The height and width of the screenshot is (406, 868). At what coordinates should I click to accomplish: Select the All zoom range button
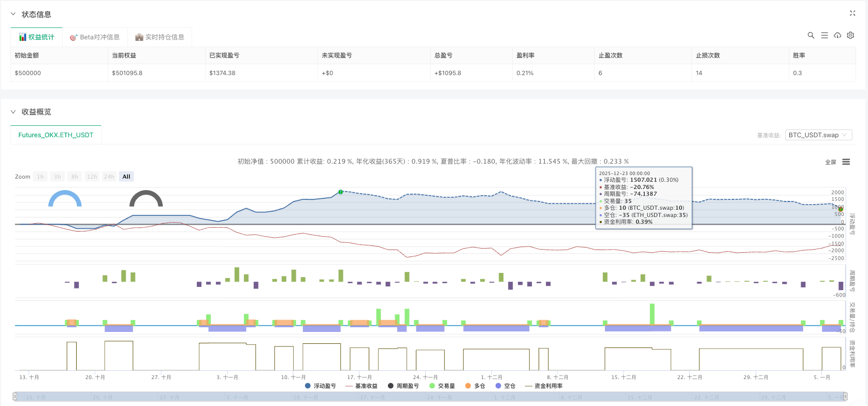(126, 177)
